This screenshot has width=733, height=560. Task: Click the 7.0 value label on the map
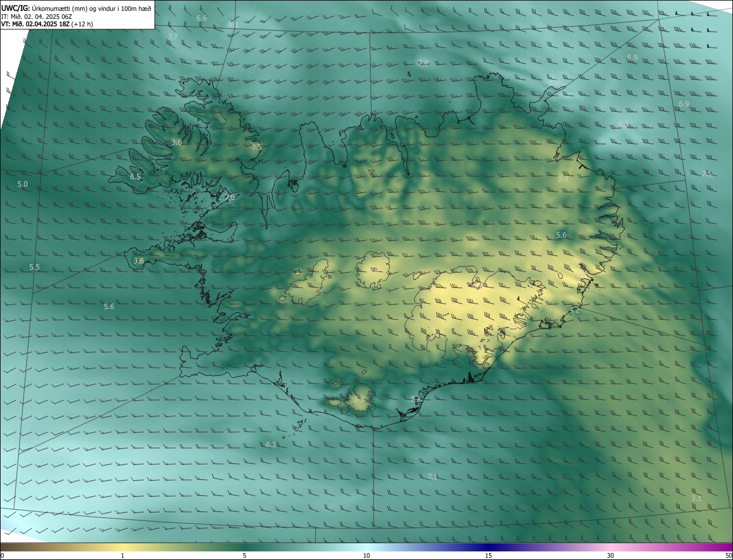[230, 198]
